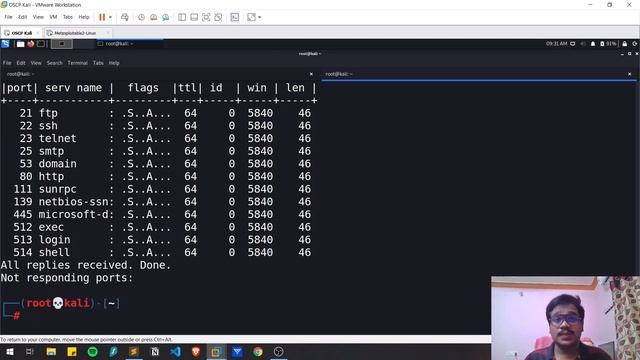Viewport: 640px width, 360px height.
Task: Revert the VM to previous snapshot
Action: pos(153,17)
